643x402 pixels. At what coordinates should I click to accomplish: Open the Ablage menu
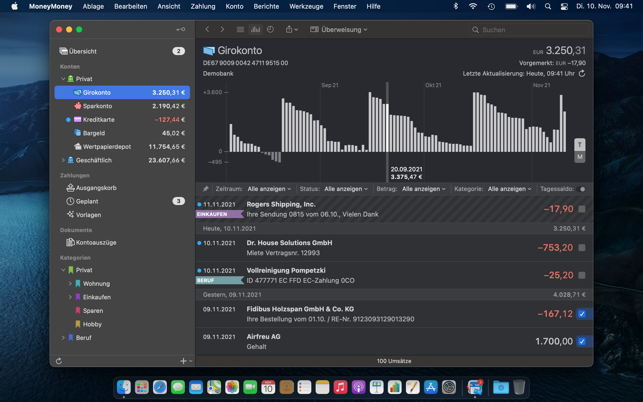93,6
